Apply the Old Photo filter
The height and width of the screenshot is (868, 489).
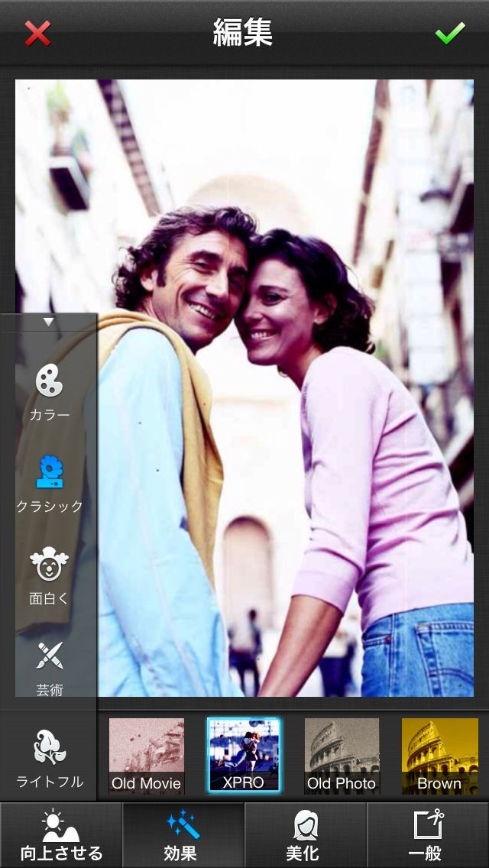[342, 755]
